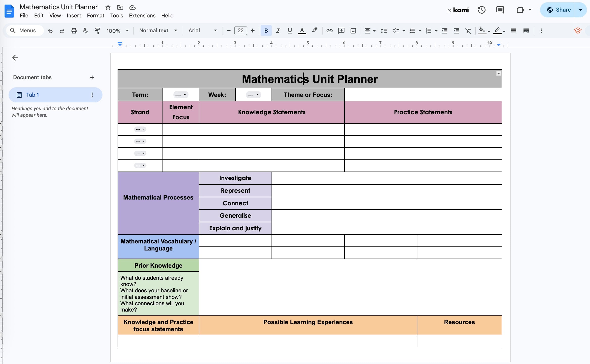Move document using the folder icon
This screenshot has width=590, height=364.
pos(120,7)
